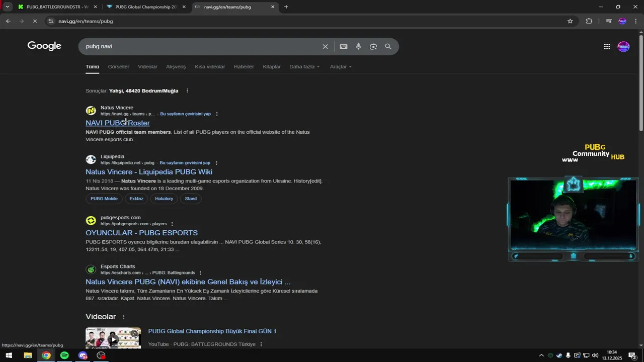This screenshot has height=362, width=644.
Task: Open the three-dot menu beside the Videolar heading
Action: pyautogui.click(x=124, y=317)
